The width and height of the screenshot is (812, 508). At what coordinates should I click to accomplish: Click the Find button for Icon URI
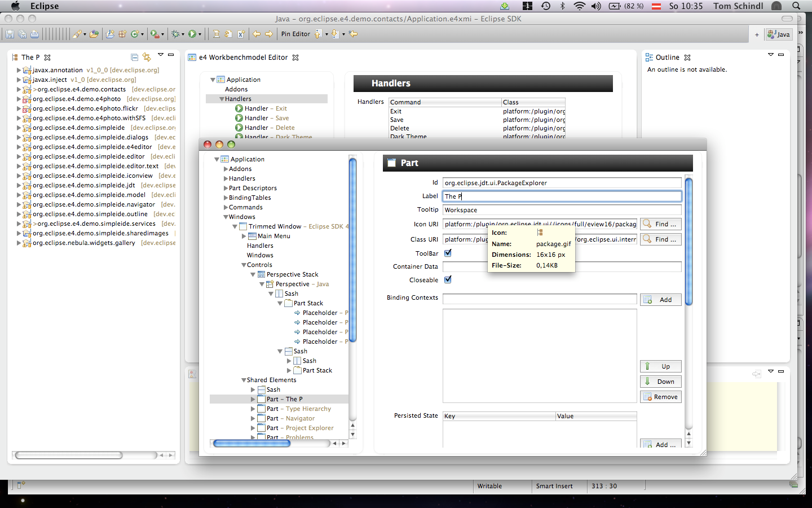[x=660, y=224]
